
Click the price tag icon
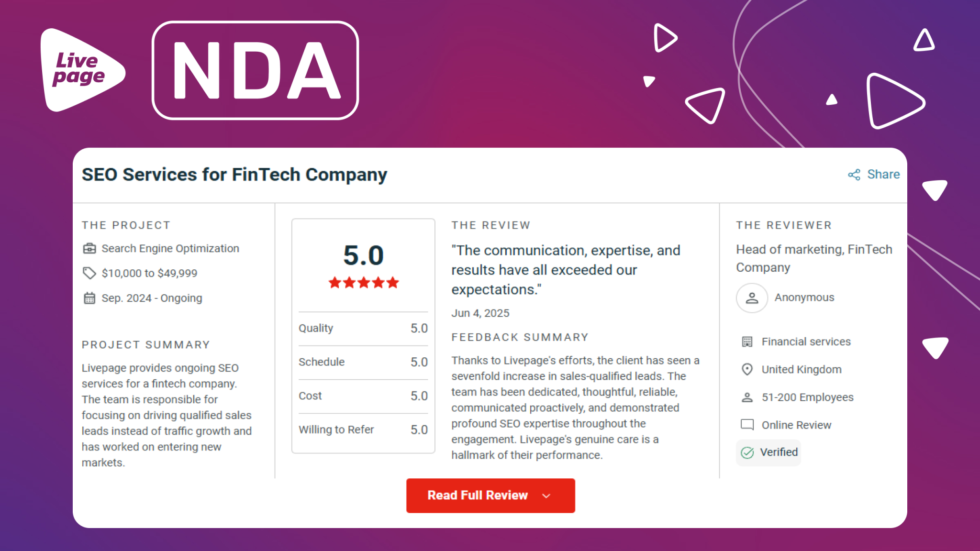click(89, 273)
